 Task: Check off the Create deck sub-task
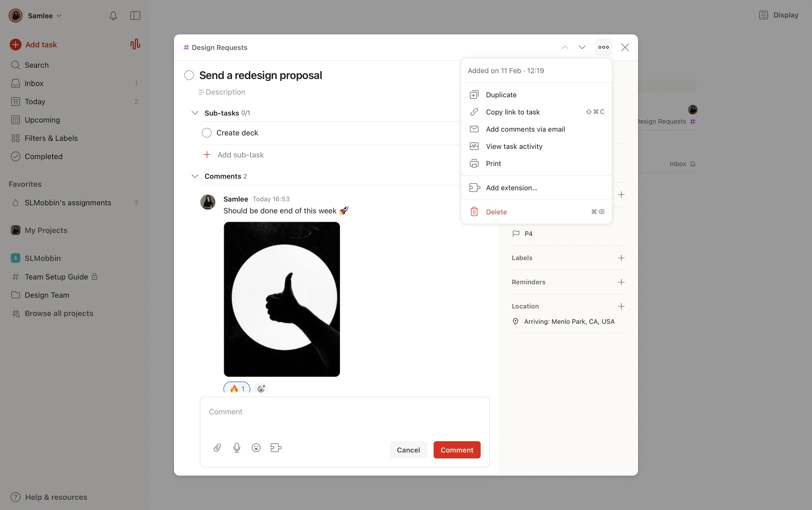click(x=207, y=133)
